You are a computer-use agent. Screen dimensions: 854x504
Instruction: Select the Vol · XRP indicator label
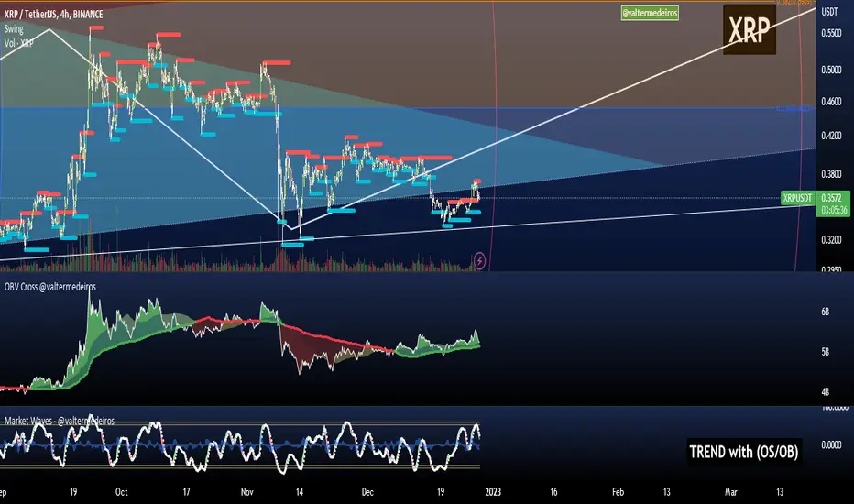pos(19,43)
